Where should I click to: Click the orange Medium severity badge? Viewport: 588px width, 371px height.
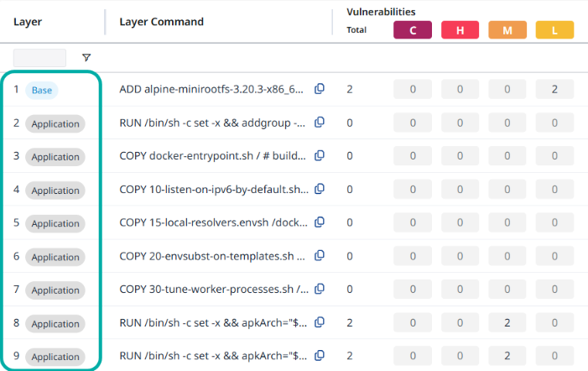[x=507, y=30]
